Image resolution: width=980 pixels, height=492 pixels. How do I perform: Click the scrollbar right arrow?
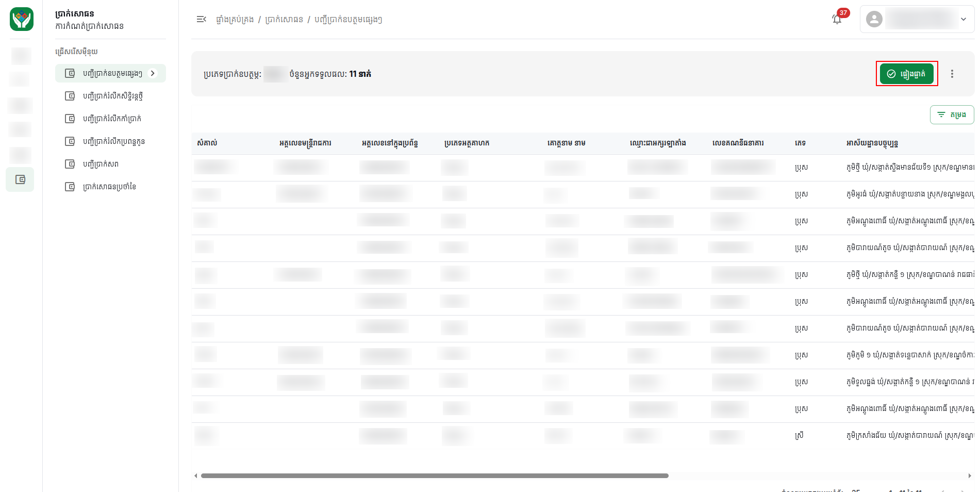click(970, 475)
